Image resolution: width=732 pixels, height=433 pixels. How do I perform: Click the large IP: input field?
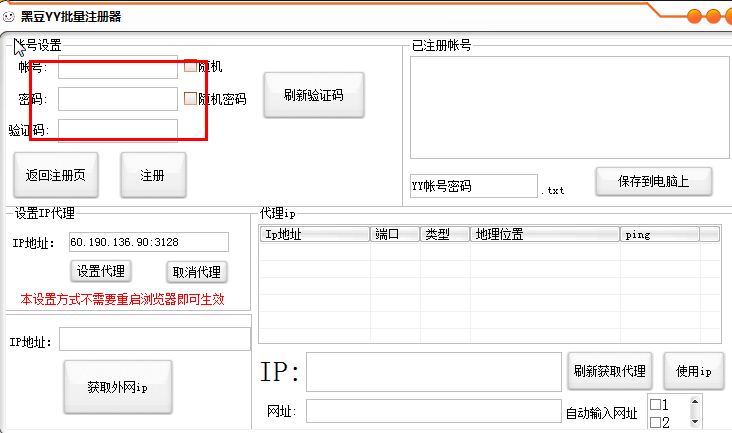[434, 372]
